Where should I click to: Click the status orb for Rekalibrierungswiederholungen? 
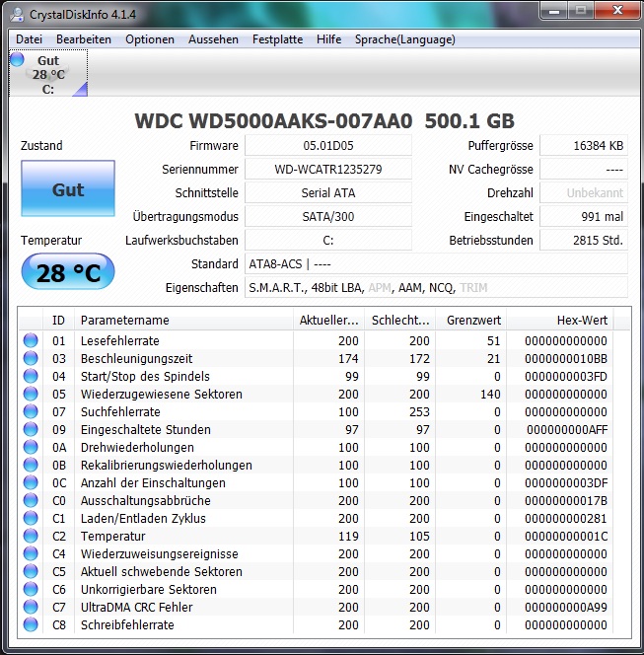click(x=31, y=465)
